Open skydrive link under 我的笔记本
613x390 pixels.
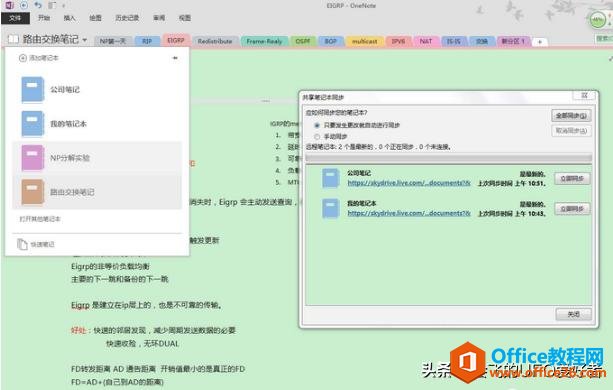pos(409,213)
